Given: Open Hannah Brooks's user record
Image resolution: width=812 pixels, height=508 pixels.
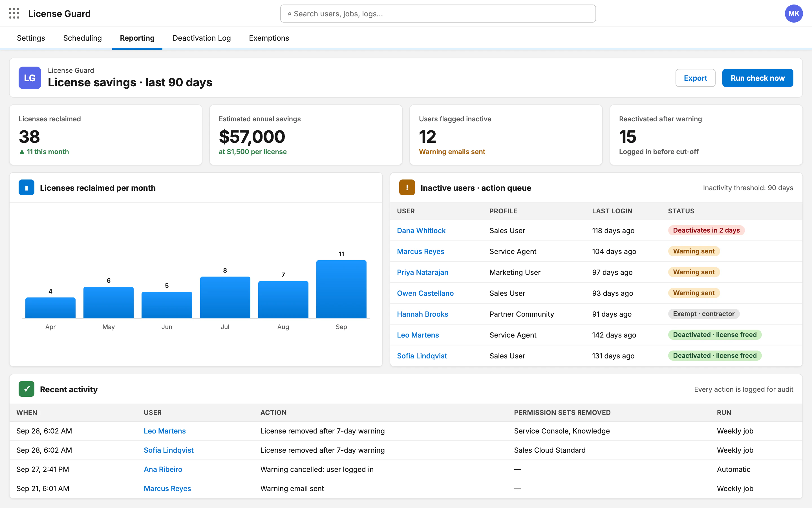Looking at the screenshot, I should click(422, 314).
